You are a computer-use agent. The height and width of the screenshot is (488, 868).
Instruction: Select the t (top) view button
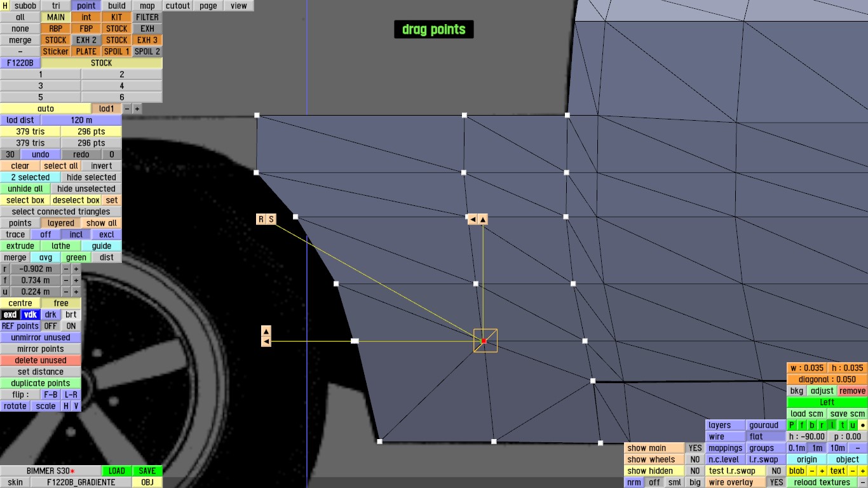(843, 425)
